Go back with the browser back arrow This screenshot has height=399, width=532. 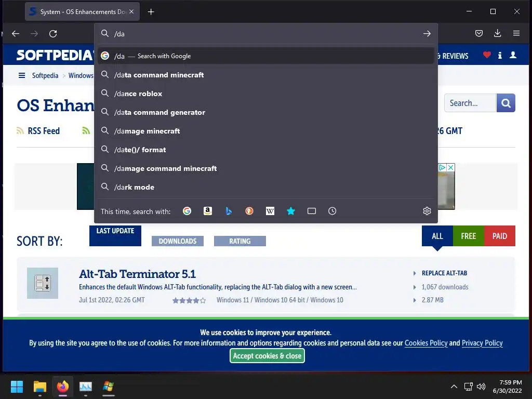click(16, 34)
